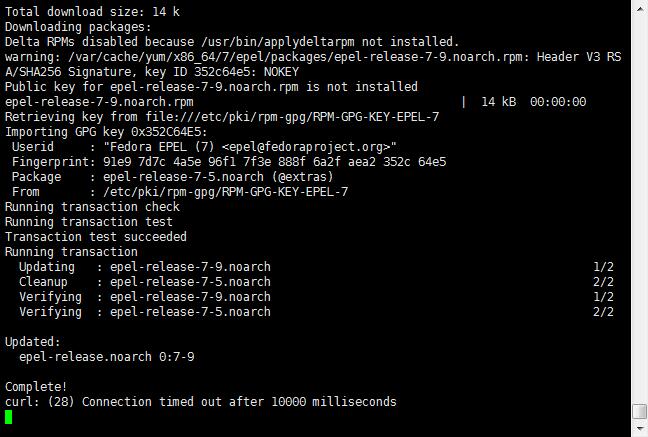The height and width of the screenshot is (437, 648).
Task: Click the curl connection timed out message
Action: click(x=201, y=402)
